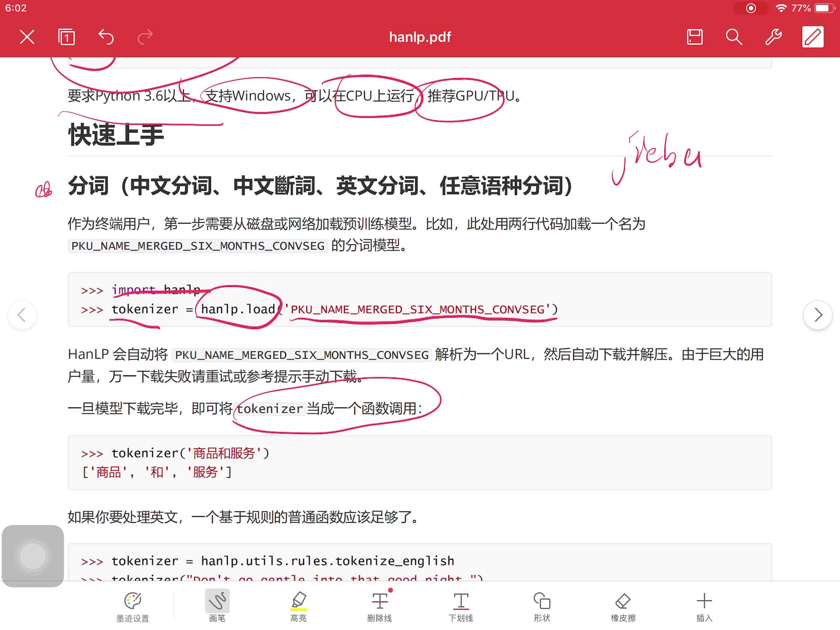
Task: Open the wrench tools menu
Action: (773, 37)
